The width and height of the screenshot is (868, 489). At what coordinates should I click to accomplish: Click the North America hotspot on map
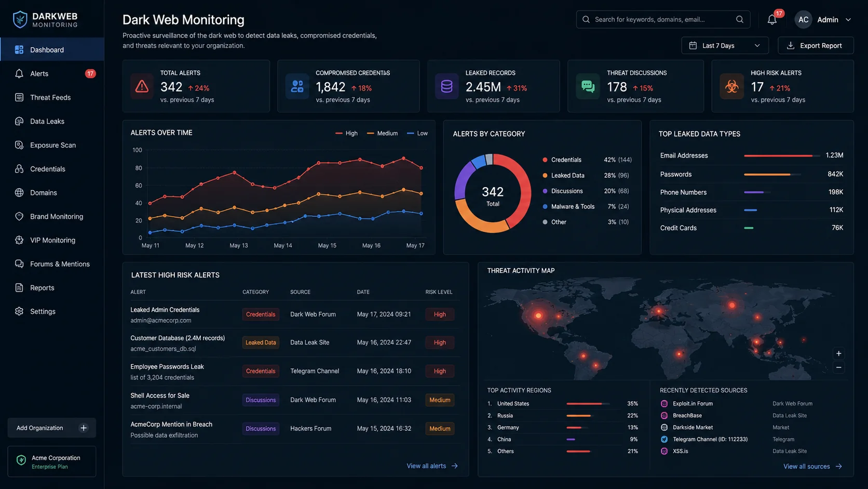[538, 315]
